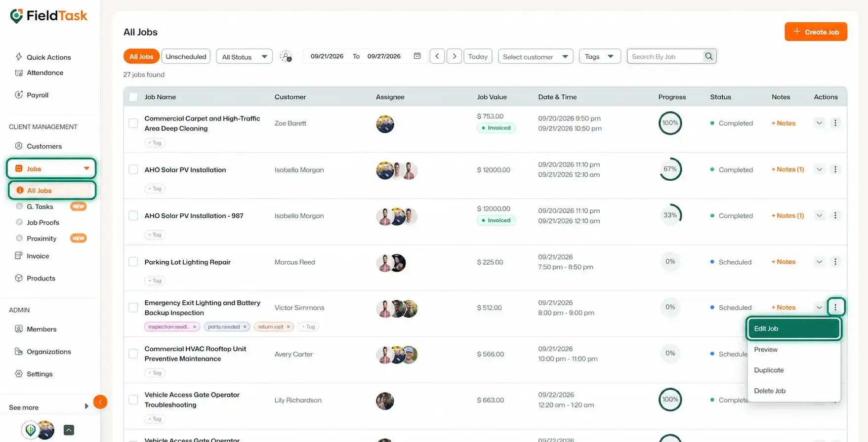Open the All Status dropdown
The width and height of the screenshot is (868, 442).
point(244,56)
